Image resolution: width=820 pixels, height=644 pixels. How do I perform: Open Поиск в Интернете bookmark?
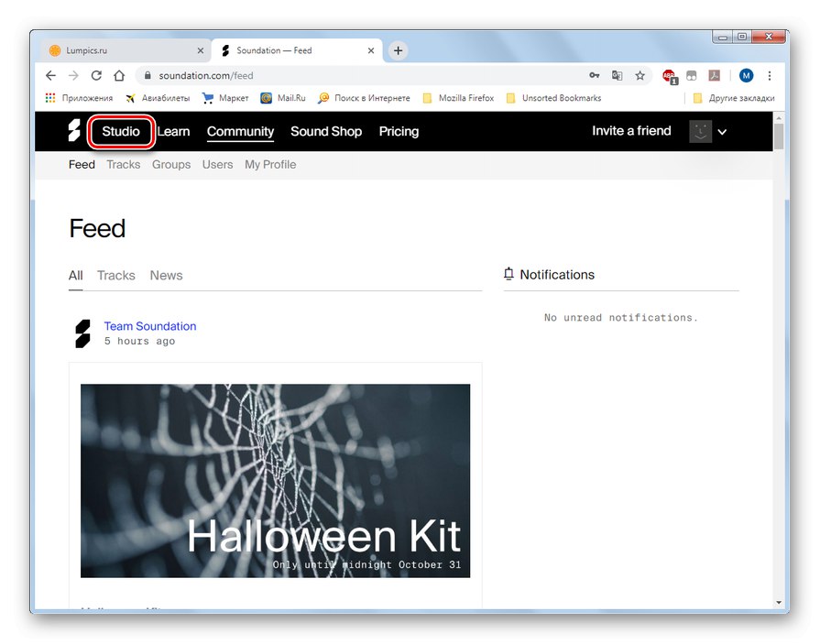(364, 98)
